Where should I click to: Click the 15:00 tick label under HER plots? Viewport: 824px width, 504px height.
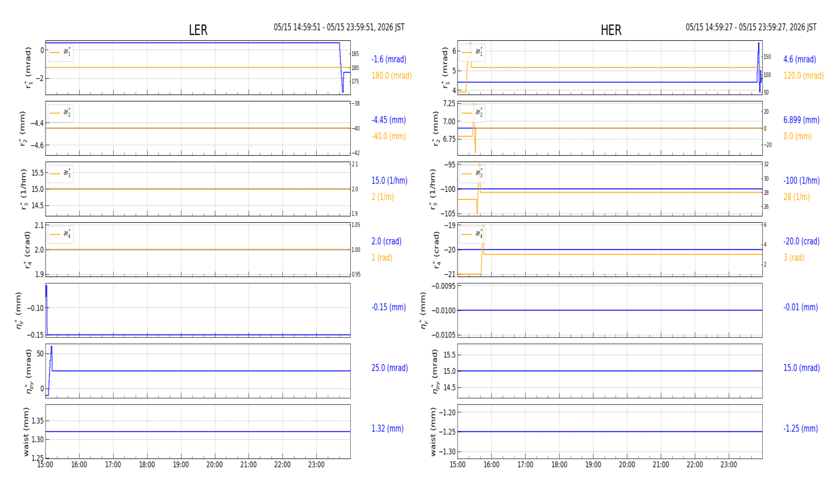(x=458, y=465)
